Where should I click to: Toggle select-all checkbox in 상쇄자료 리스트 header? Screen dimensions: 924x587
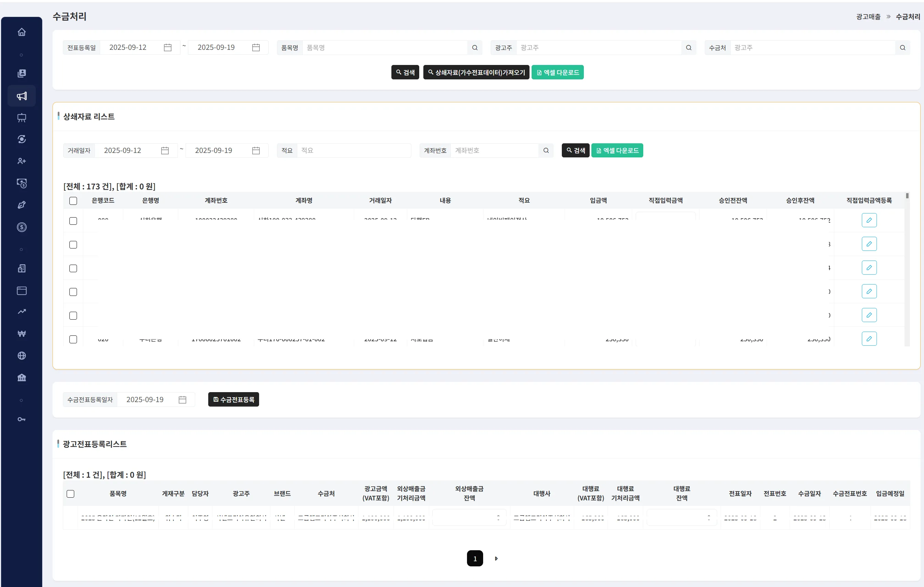pos(73,201)
